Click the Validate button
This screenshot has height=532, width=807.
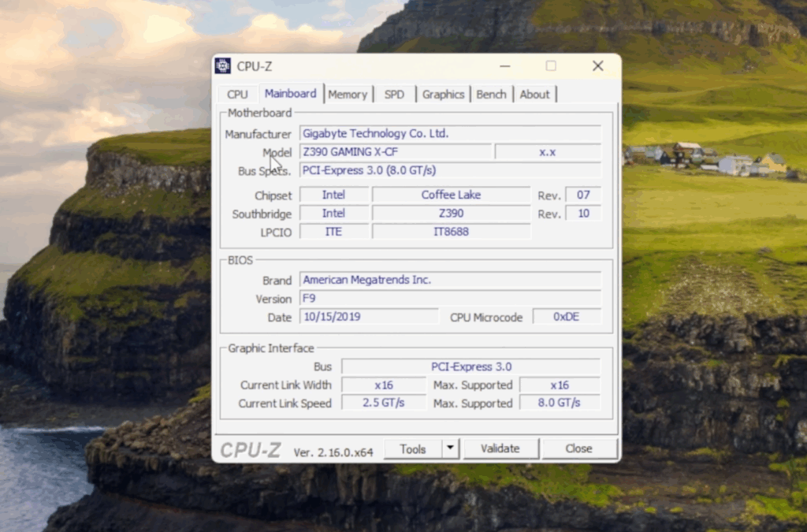click(500, 448)
